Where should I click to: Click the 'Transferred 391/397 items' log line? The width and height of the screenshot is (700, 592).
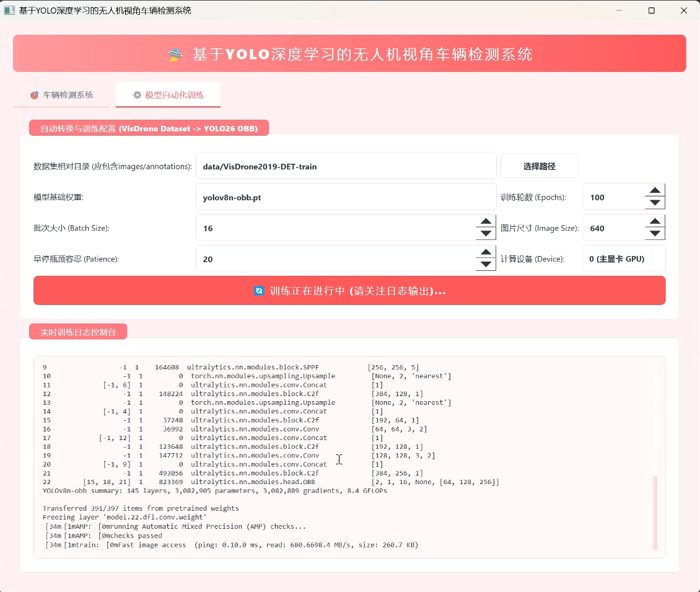[141, 508]
